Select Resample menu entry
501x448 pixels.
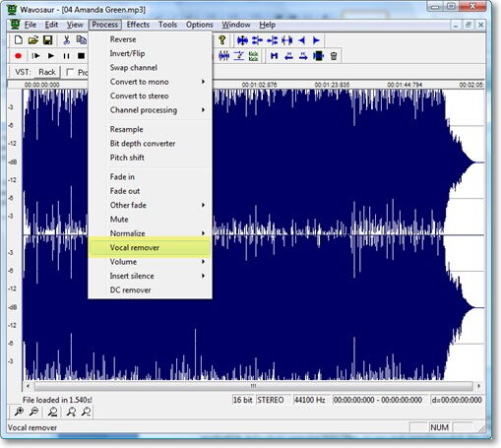151,129
